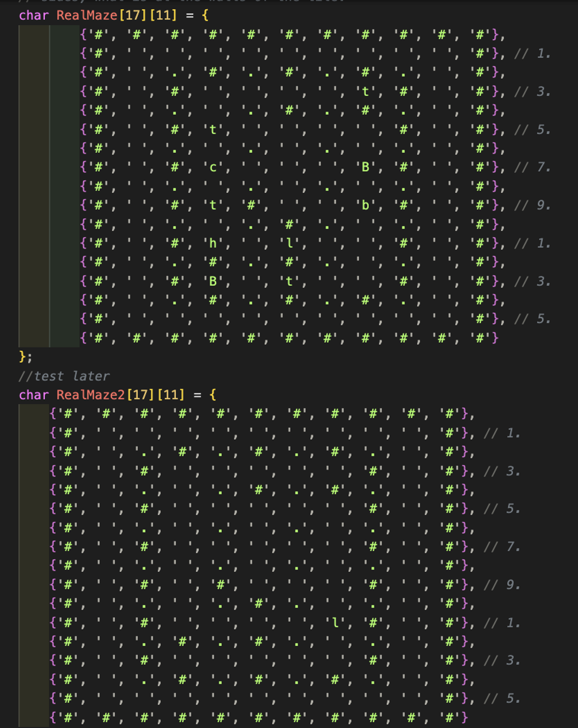
Task: Click the "// 9." comment in the RealMaze2 array
Action: pyautogui.click(x=502, y=585)
